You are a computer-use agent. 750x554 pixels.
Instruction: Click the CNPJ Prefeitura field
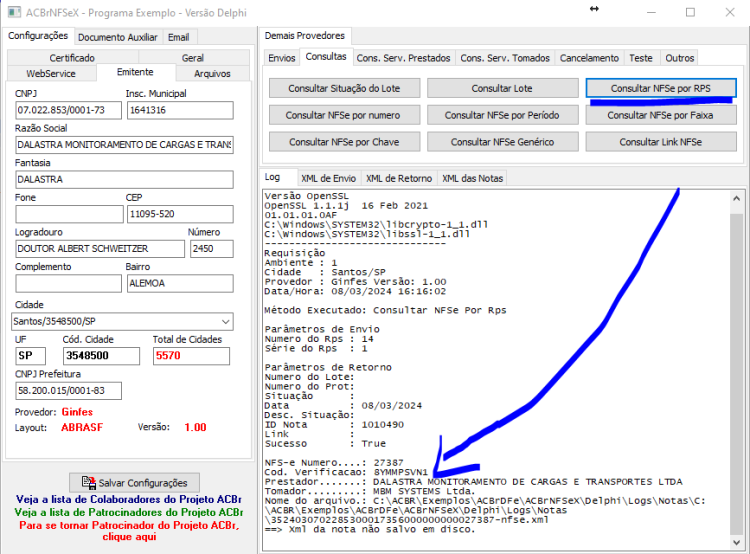pyautogui.click(x=68, y=390)
